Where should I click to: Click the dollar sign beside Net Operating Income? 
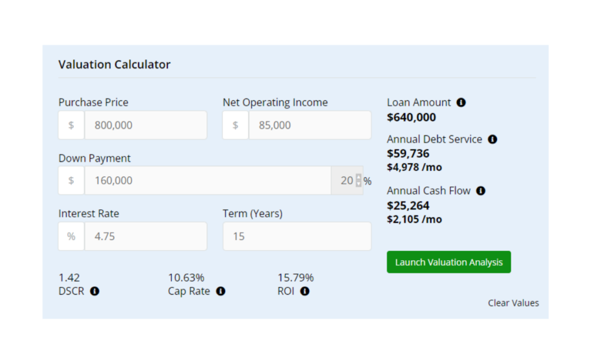pyautogui.click(x=235, y=125)
